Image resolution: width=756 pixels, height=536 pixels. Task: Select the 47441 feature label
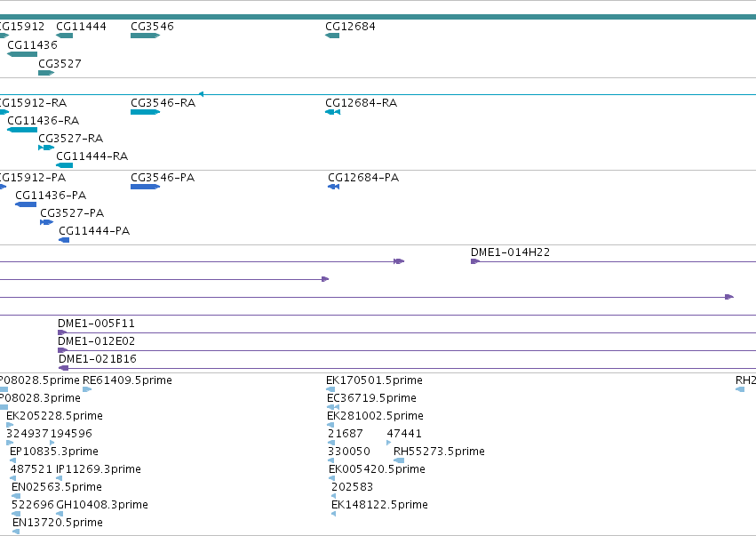pyautogui.click(x=404, y=434)
